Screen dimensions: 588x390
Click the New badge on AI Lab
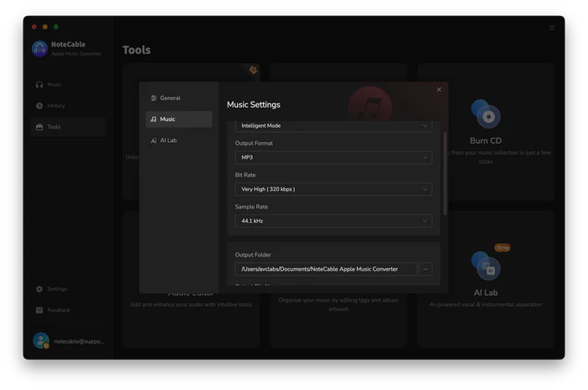click(502, 248)
